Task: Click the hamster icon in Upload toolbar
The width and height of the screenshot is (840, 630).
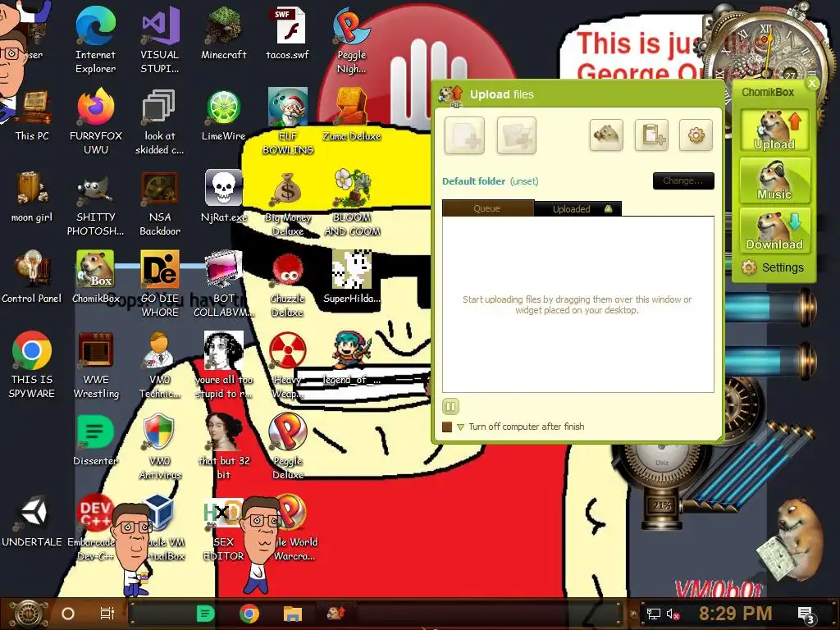Action: point(606,135)
